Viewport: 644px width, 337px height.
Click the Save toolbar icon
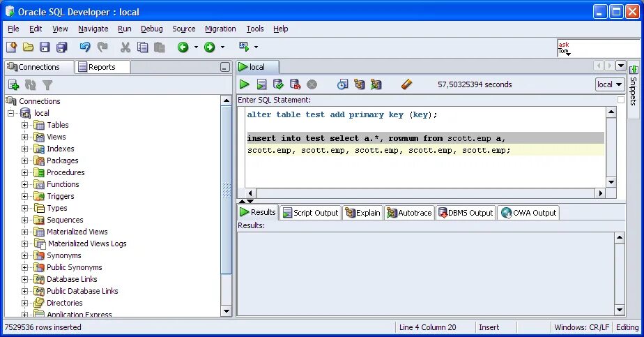click(x=45, y=47)
